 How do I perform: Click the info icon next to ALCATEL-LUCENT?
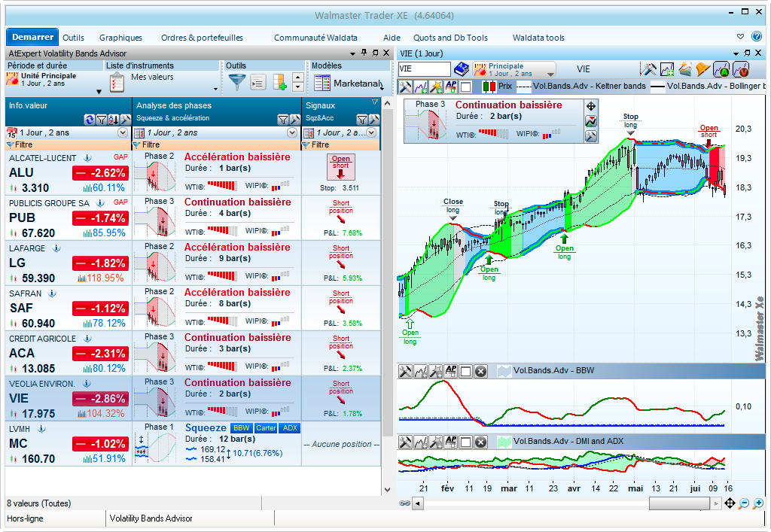87,158
